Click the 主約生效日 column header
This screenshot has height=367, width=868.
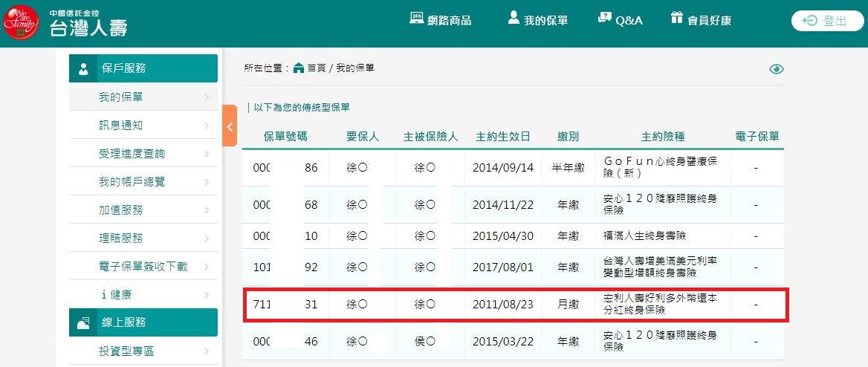click(502, 137)
